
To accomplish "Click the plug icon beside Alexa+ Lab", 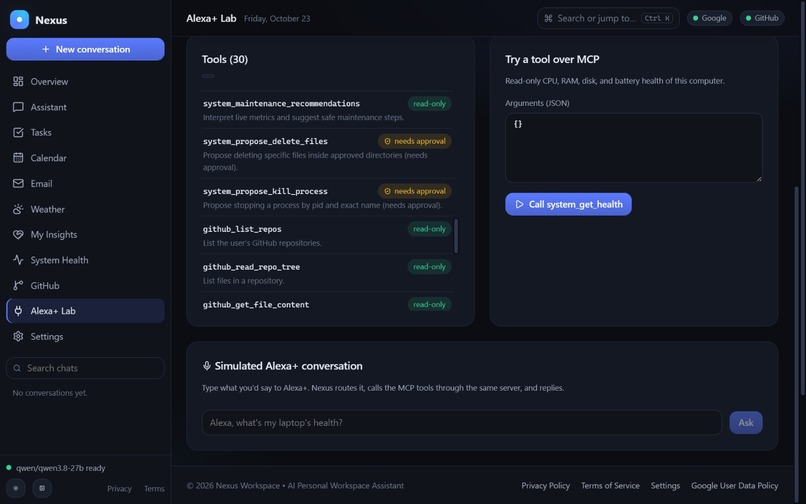I will click(x=18, y=311).
